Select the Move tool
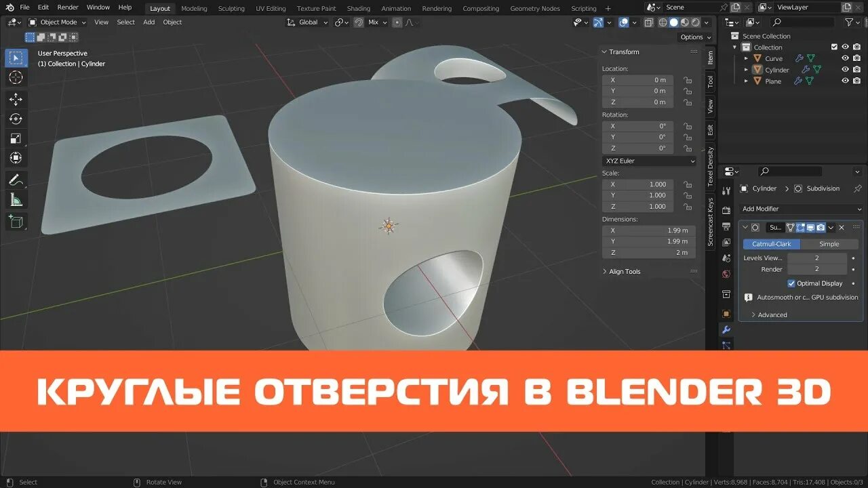Viewport: 868px width, 488px height. click(x=16, y=100)
